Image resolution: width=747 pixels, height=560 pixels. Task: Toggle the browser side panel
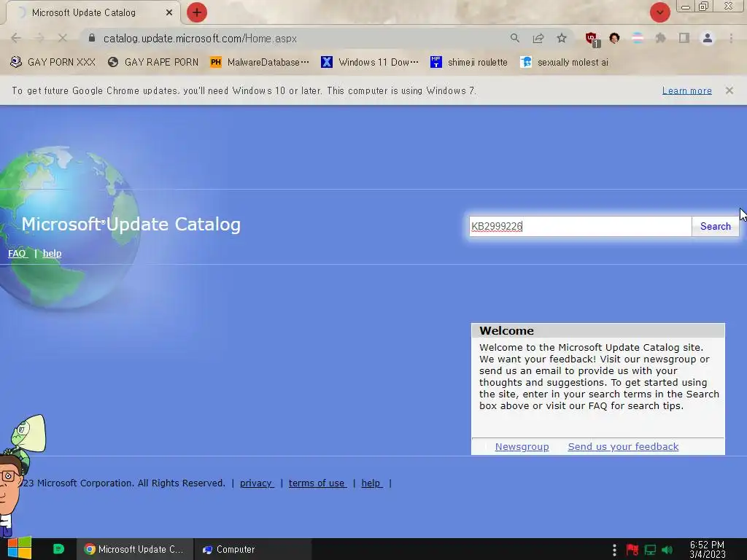coord(684,38)
